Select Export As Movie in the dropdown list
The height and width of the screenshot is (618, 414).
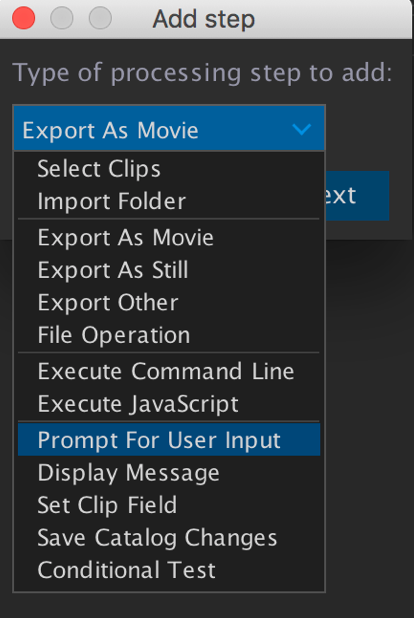[169, 238]
